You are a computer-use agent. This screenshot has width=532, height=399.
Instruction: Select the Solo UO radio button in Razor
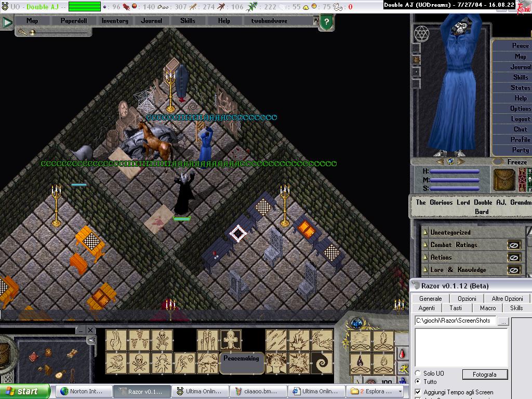coord(418,373)
